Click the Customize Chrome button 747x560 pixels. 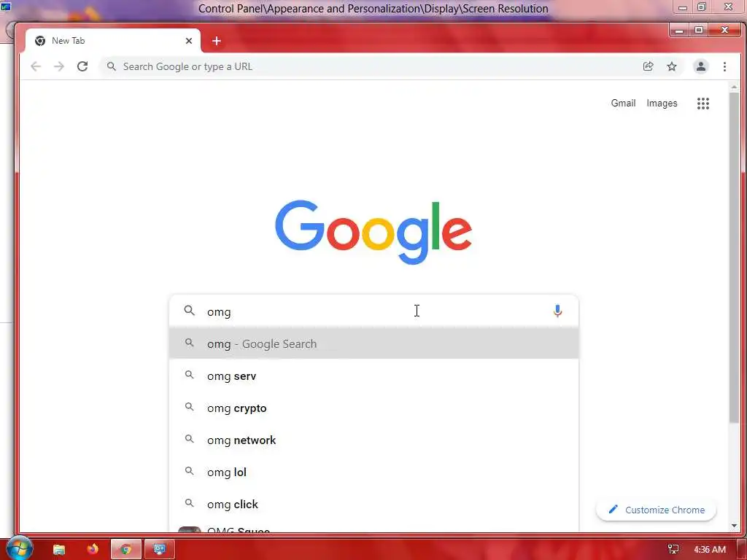(x=656, y=510)
